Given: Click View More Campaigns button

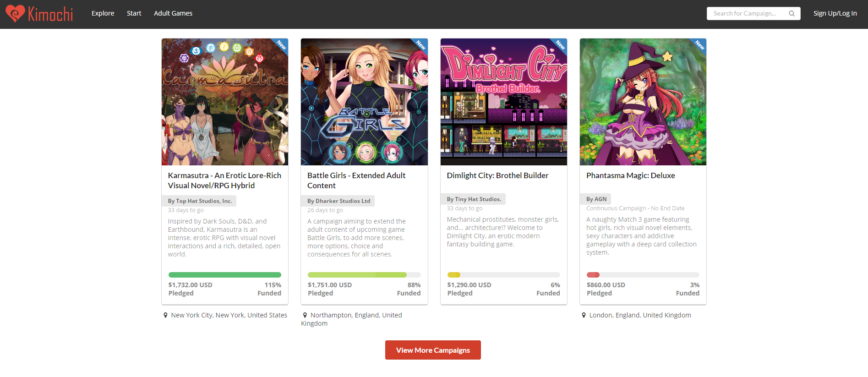Looking at the screenshot, I should (x=433, y=350).
